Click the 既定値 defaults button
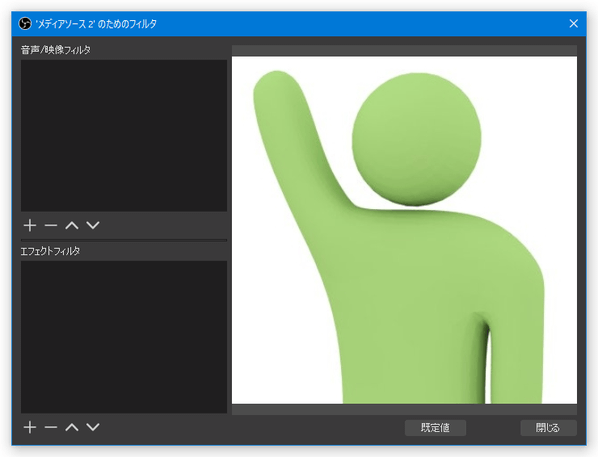The width and height of the screenshot is (598, 457). (435, 428)
